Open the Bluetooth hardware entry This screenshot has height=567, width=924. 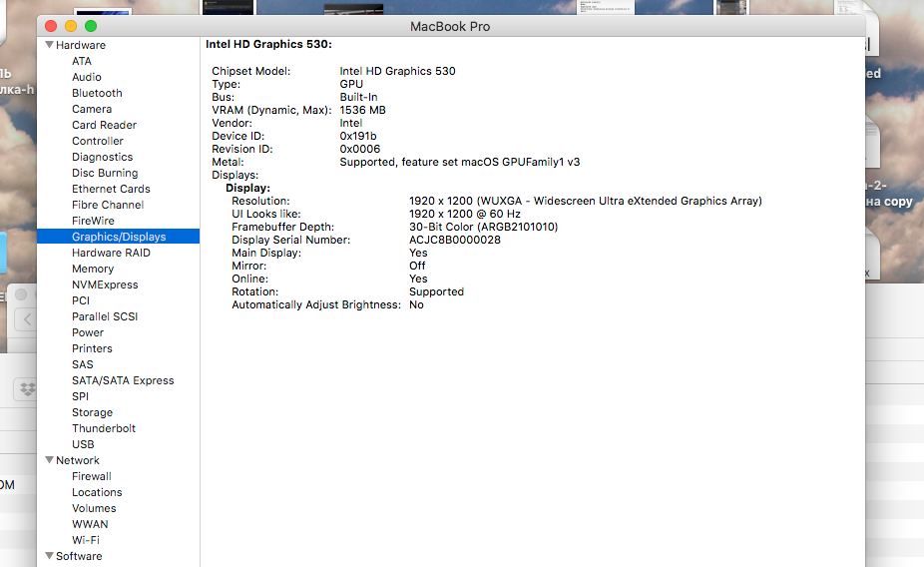[97, 93]
